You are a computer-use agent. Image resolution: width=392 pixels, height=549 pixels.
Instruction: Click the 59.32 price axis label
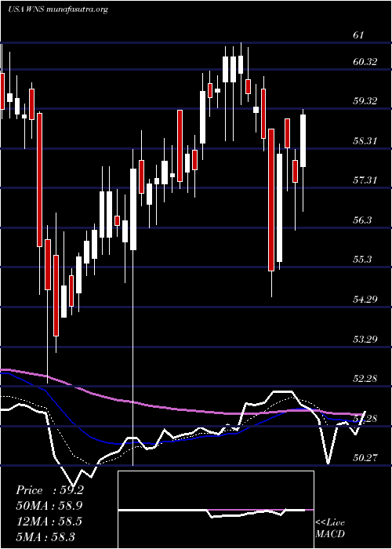[365, 101]
